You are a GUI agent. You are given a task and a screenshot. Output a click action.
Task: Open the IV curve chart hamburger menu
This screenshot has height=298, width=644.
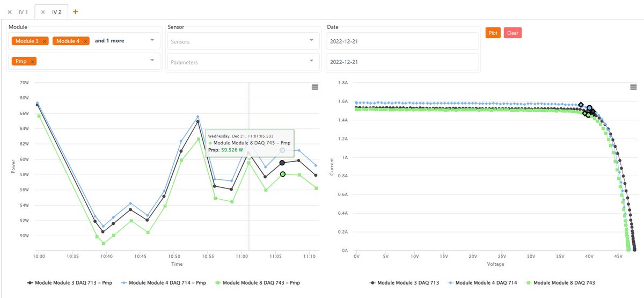633,87
